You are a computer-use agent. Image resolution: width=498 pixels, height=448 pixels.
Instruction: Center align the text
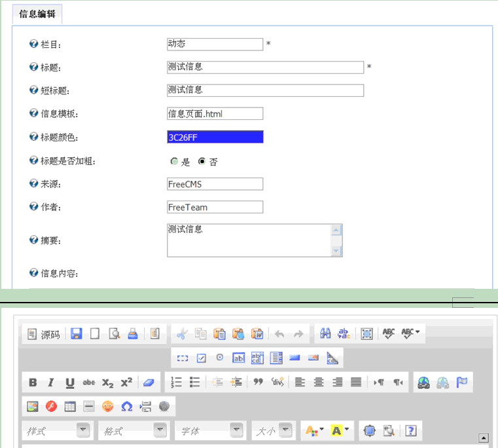(x=319, y=382)
